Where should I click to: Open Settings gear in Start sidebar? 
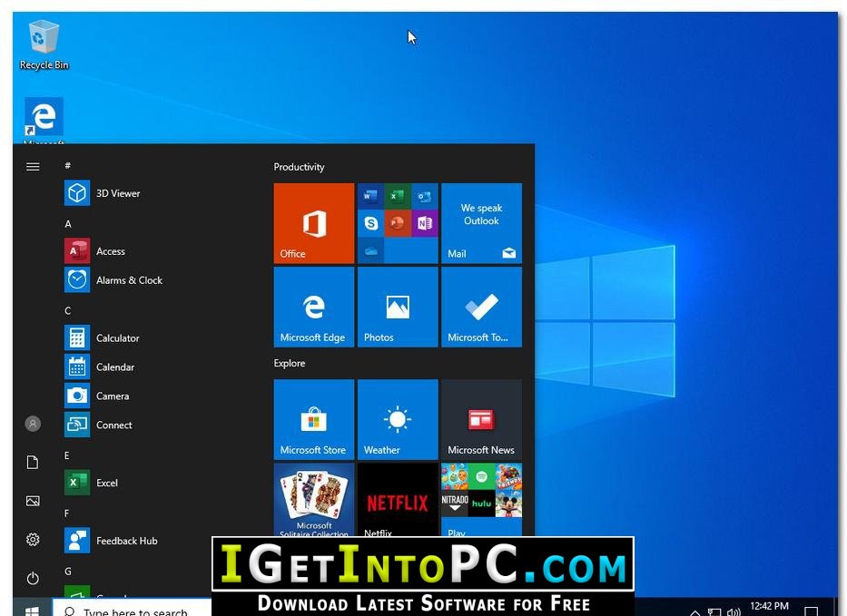33,539
